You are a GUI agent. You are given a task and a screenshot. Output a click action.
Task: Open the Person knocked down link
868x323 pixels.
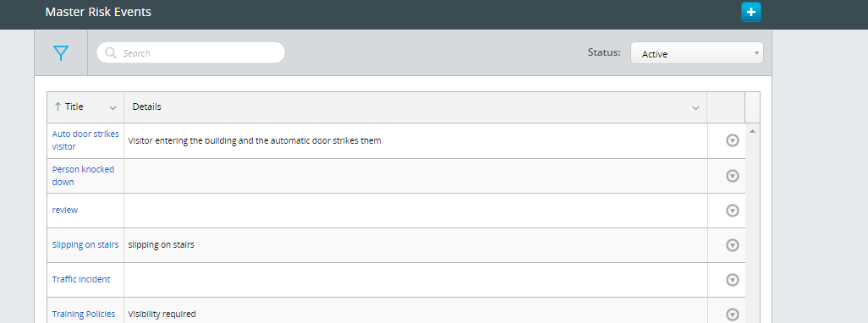click(x=83, y=176)
